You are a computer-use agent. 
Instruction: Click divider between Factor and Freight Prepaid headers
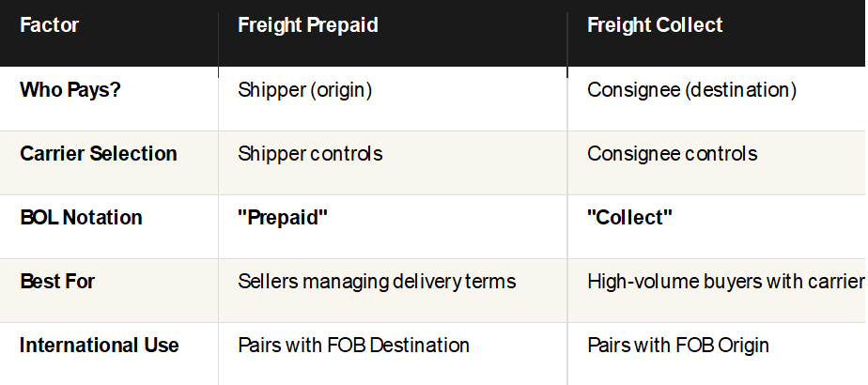tap(218, 33)
